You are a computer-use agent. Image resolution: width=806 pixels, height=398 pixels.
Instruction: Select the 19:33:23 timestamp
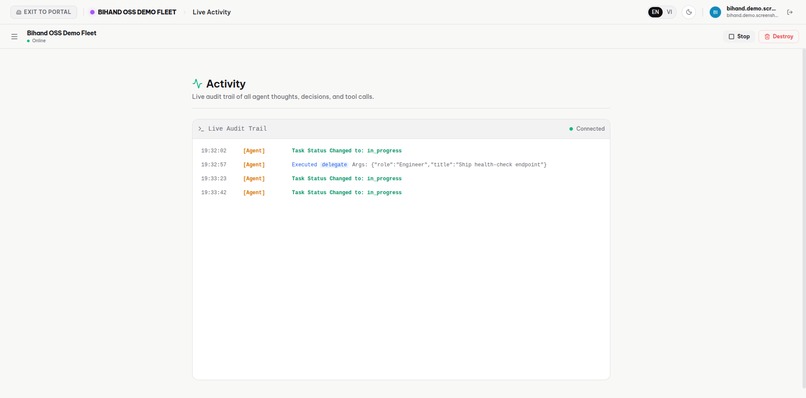pyautogui.click(x=213, y=178)
